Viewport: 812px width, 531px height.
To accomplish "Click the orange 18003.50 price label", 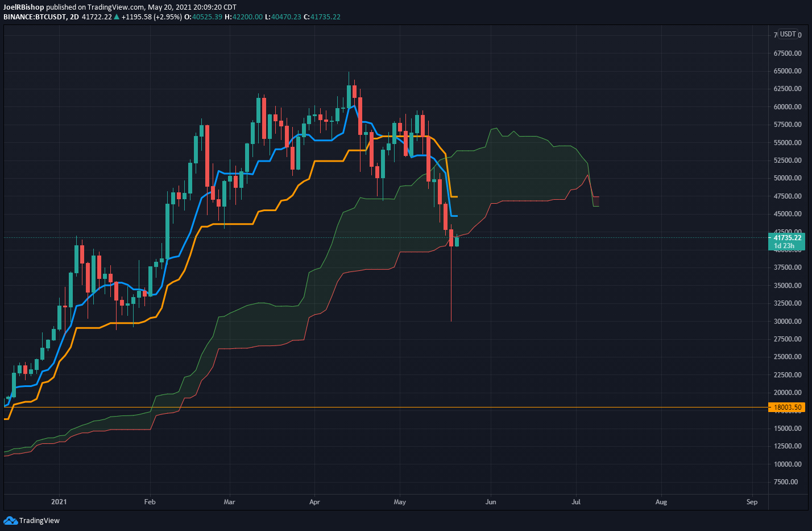I will coord(787,407).
